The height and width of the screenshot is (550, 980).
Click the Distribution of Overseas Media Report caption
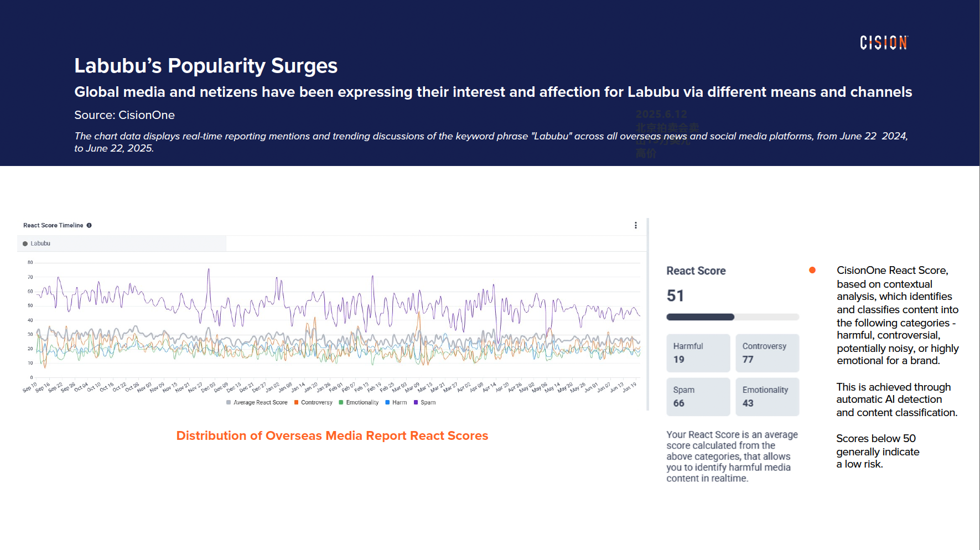click(332, 436)
